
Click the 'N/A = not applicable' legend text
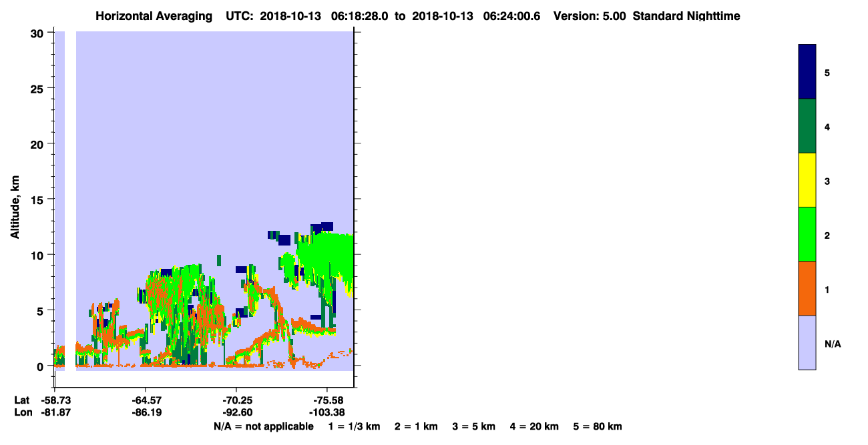tap(263, 426)
